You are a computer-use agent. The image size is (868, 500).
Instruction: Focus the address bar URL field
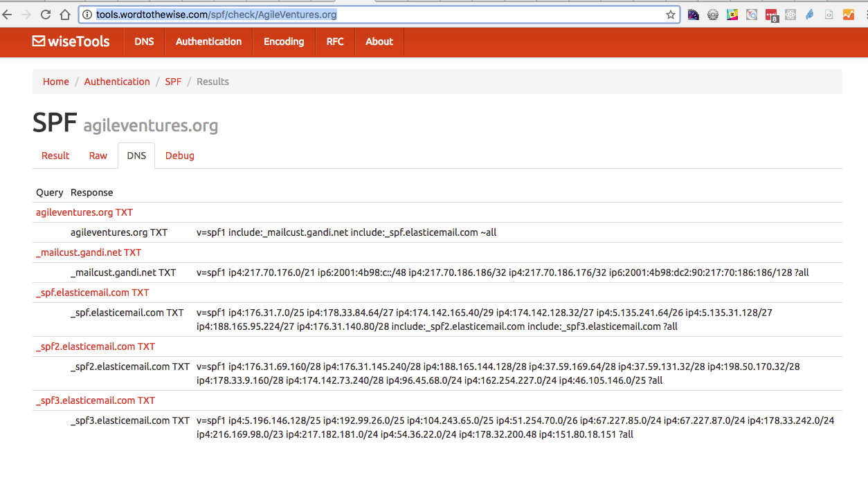(379, 15)
